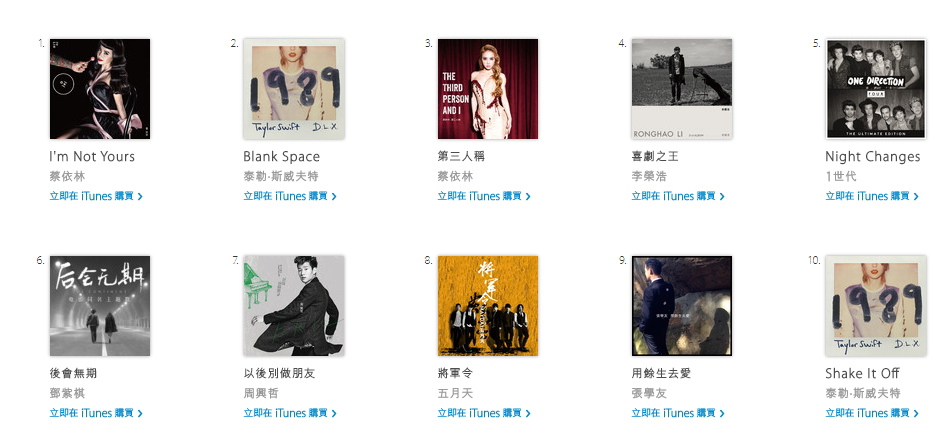The image size is (948, 448).
Task: Click iTunes purchase link under Blank Space
Action: point(290,196)
